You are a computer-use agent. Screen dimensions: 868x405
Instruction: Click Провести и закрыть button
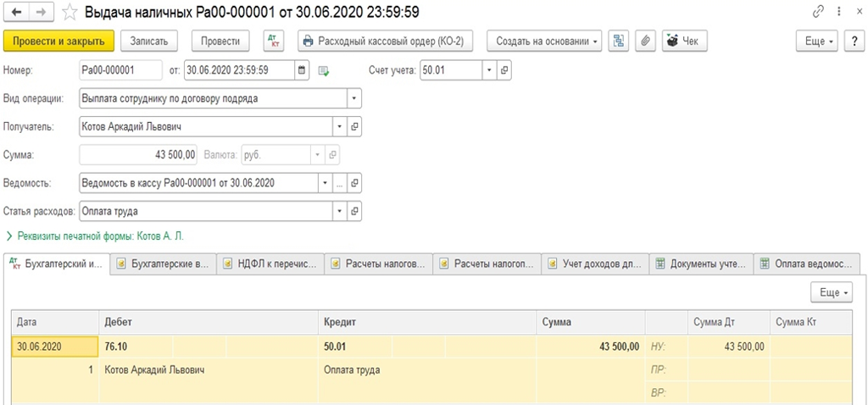[58, 41]
